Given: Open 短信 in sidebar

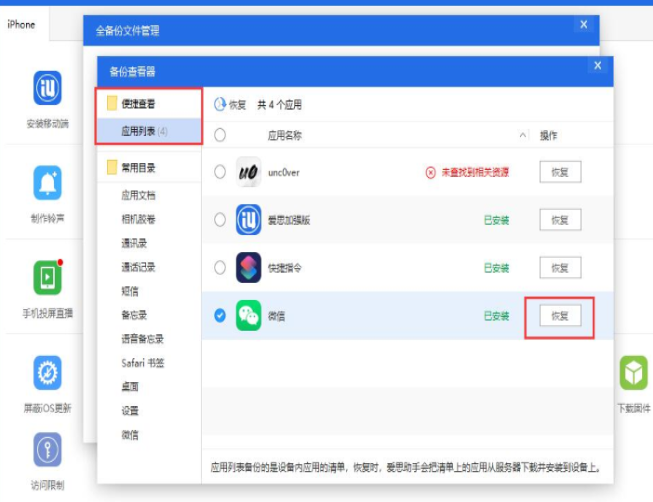Looking at the screenshot, I should click(x=130, y=291).
